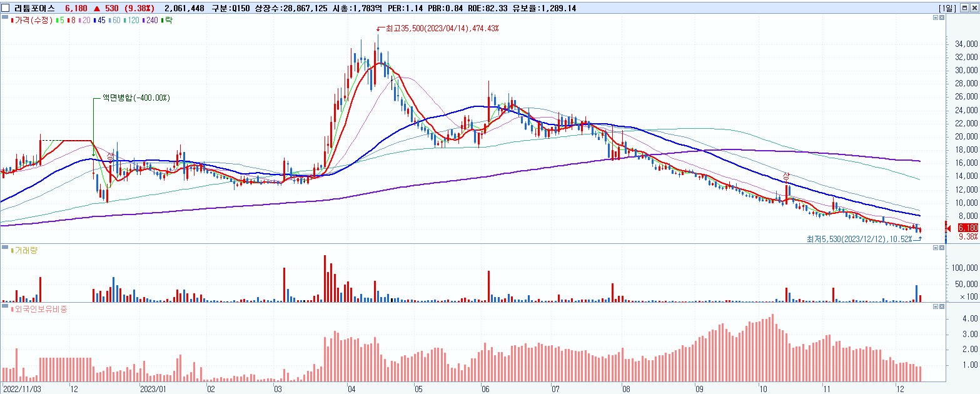Screen dimensions: 980x394
Task: Maximize the 외국인보유비중 panel
Action: coord(936,306)
